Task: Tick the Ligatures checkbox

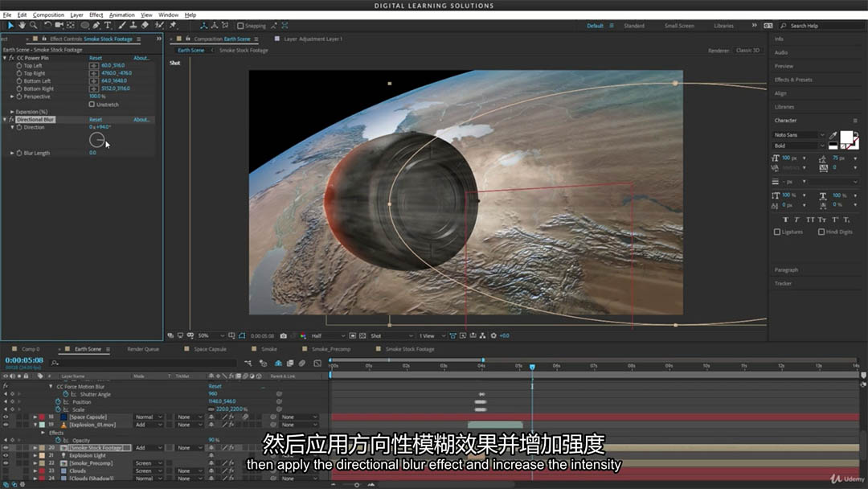Action: (x=777, y=232)
